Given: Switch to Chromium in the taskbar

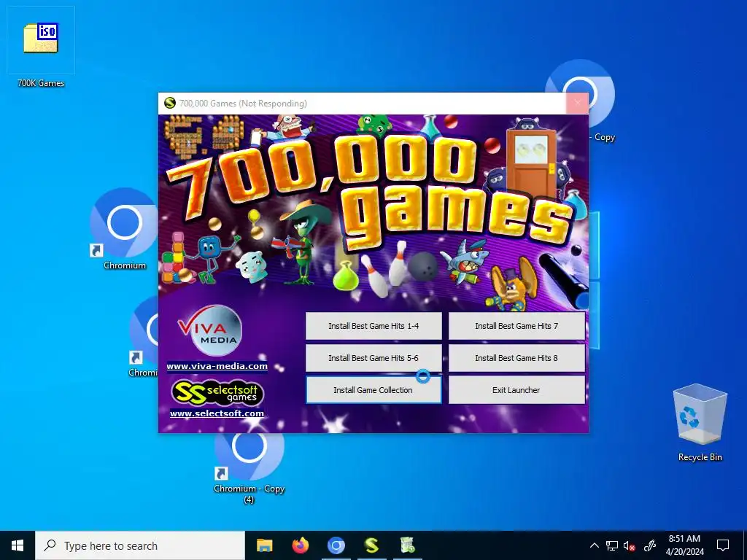Looking at the screenshot, I should coord(336,545).
